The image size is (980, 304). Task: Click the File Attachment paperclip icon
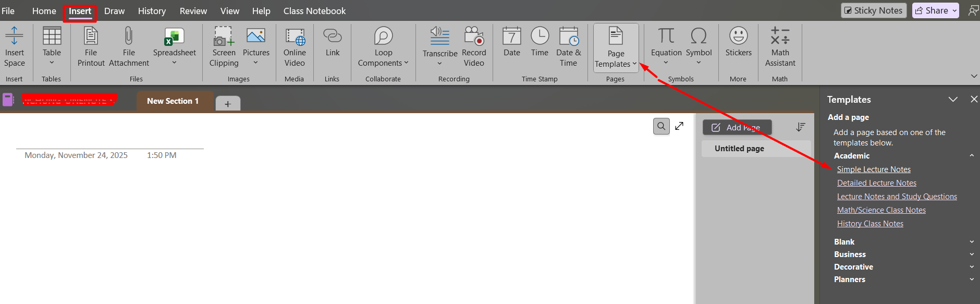129,37
